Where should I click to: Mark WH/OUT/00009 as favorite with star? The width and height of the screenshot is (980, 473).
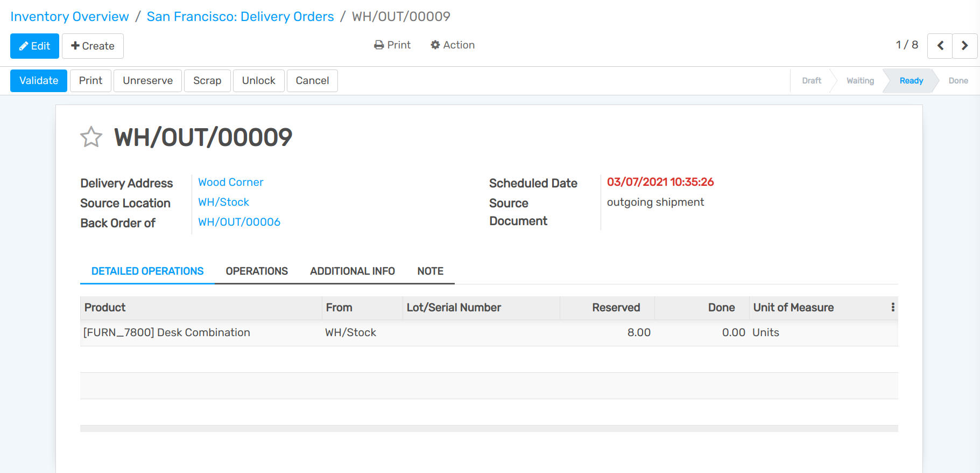[91, 137]
